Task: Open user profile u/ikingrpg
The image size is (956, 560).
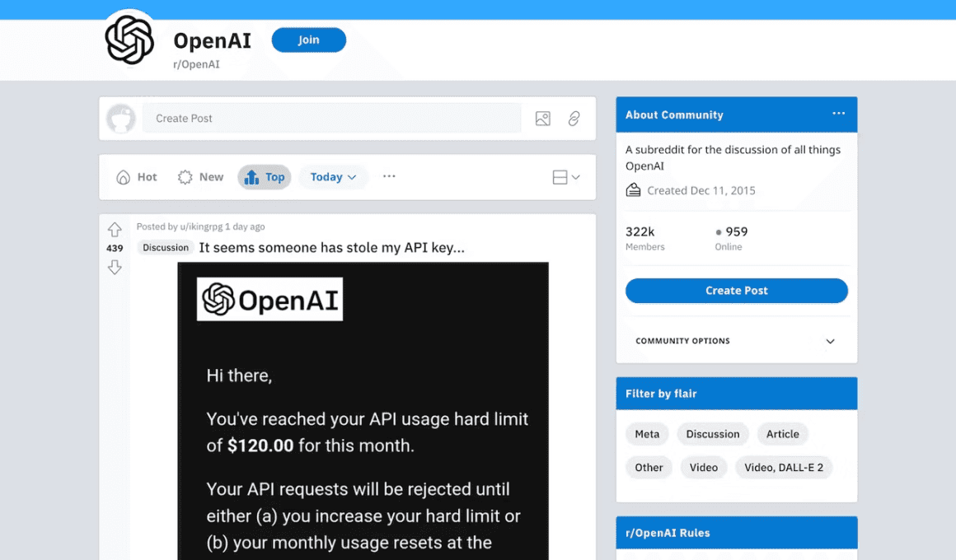Action: [201, 226]
